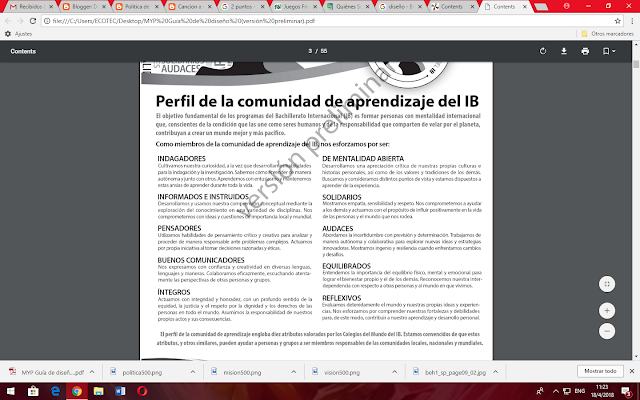
Task: Go forward in browser history
Action: [20, 21]
